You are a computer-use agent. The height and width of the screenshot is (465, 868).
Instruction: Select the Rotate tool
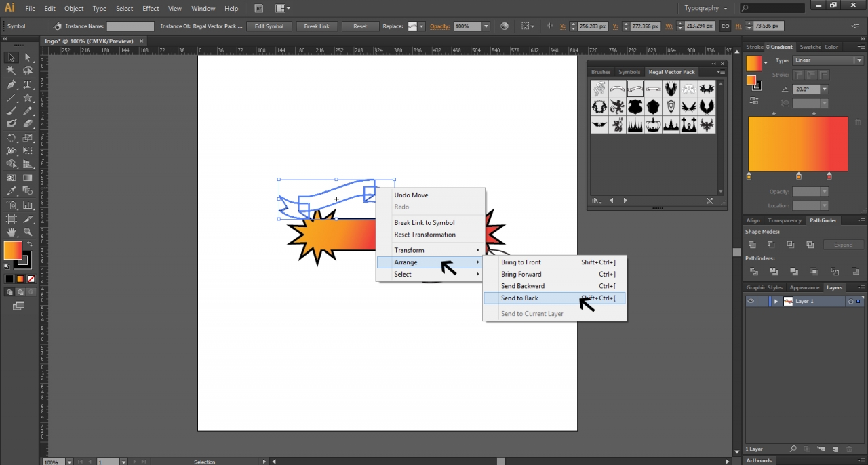(x=12, y=138)
